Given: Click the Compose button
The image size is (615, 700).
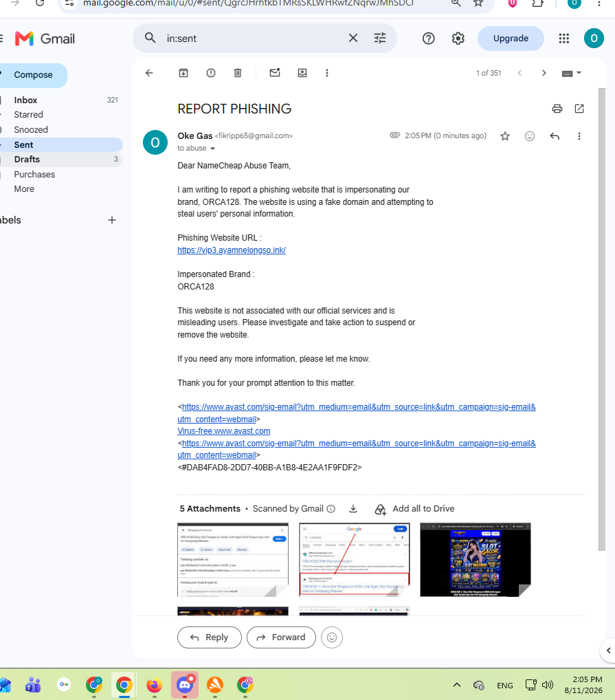Looking at the screenshot, I should click(33, 75).
